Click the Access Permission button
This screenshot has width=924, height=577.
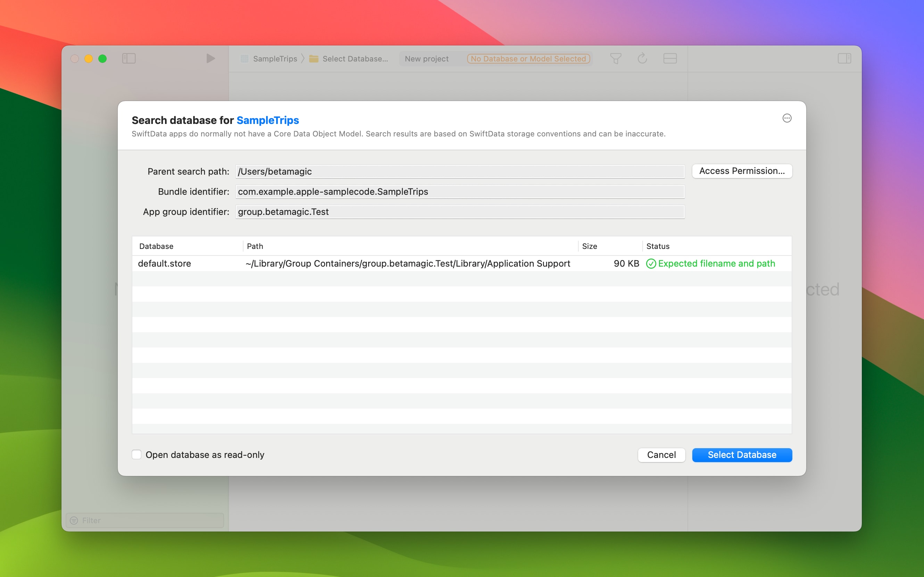click(x=742, y=171)
